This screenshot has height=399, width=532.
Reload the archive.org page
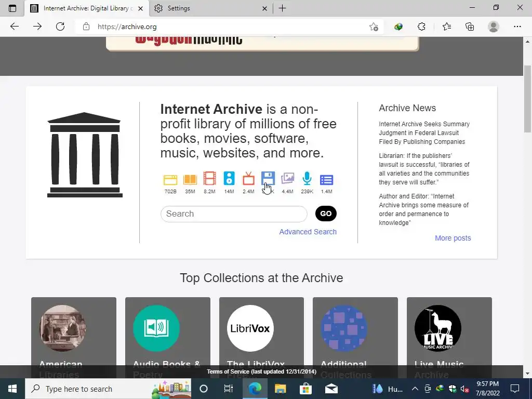pos(60,26)
